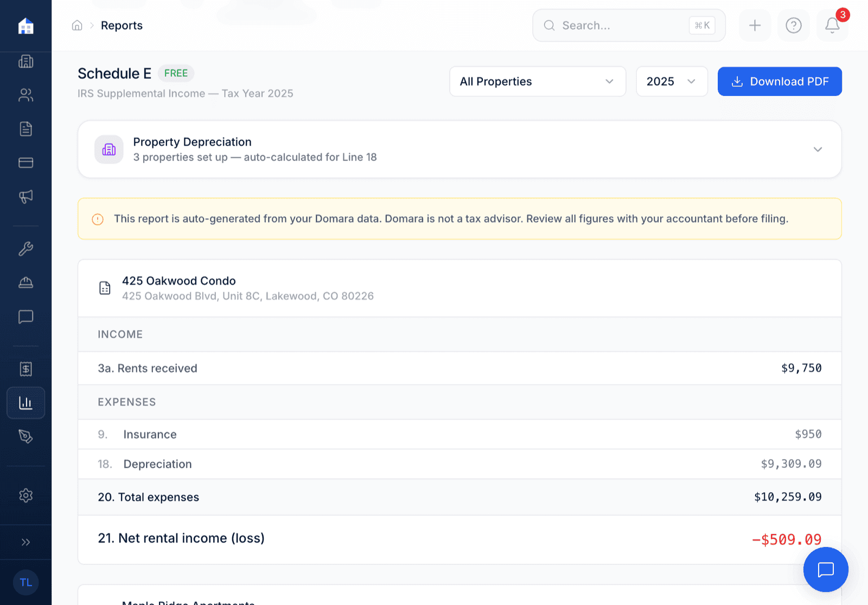Open the messages icon in sidebar

pyautogui.click(x=25, y=317)
